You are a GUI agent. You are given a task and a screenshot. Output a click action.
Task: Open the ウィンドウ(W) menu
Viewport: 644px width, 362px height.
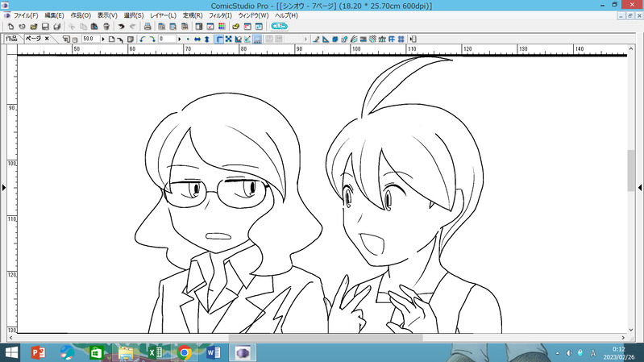[253, 15]
